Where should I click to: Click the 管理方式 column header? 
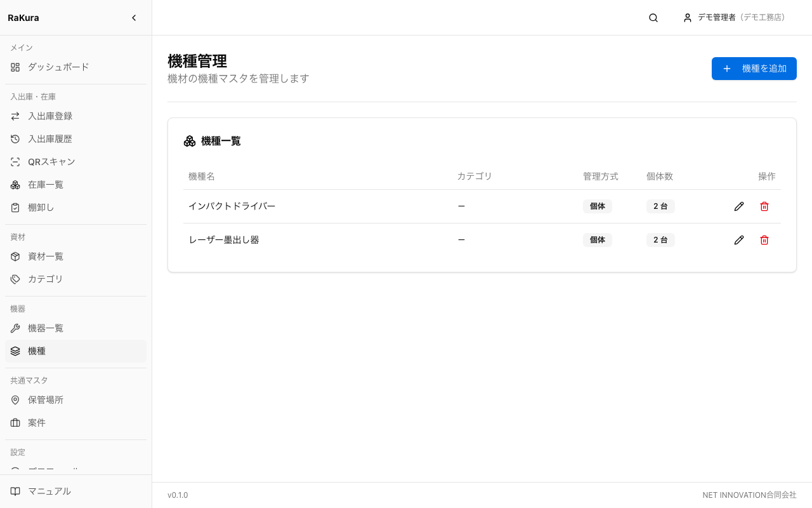click(601, 177)
